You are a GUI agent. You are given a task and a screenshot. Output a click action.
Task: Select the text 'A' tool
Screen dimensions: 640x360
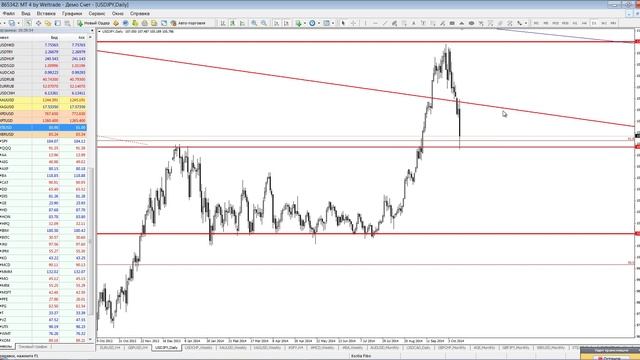[413, 23]
